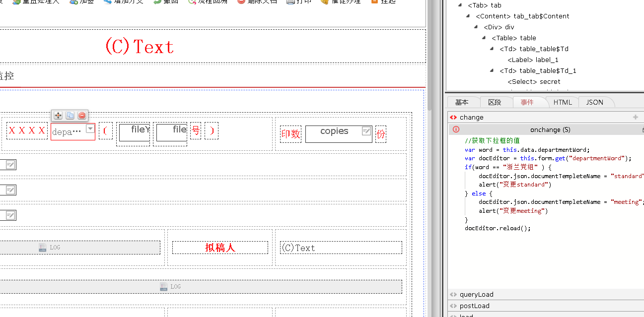This screenshot has width=644, height=317.
Task: Switch to the HTML tab
Action: pyautogui.click(x=562, y=102)
